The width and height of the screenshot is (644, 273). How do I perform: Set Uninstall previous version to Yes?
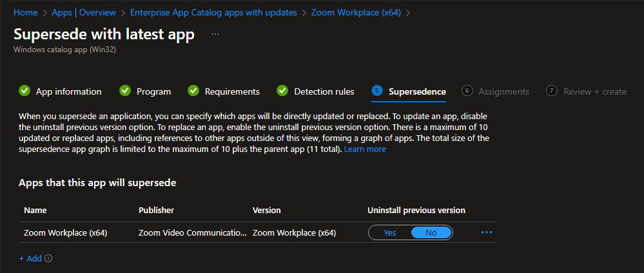coord(390,233)
